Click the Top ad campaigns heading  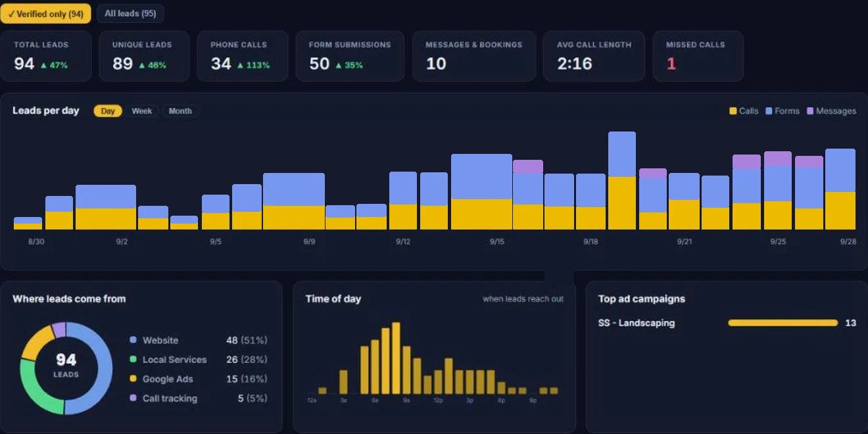tap(642, 299)
